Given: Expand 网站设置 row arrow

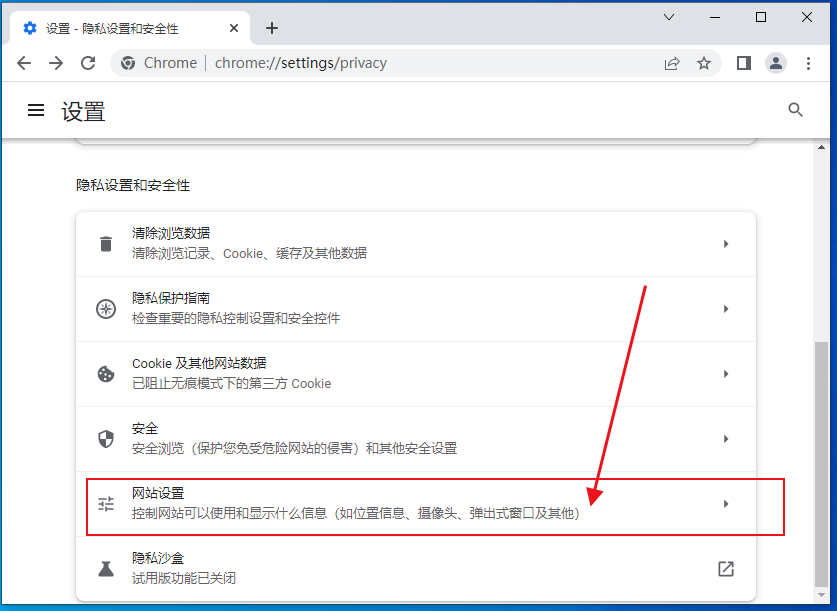Looking at the screenshot, I should tap(725, 504).
